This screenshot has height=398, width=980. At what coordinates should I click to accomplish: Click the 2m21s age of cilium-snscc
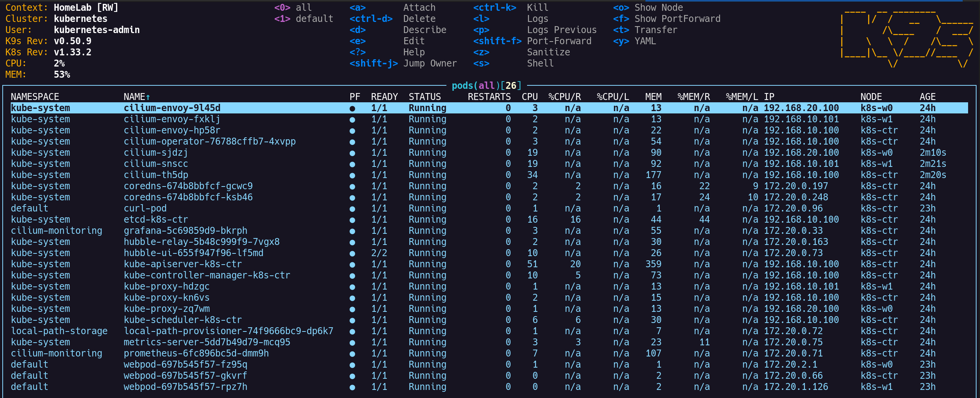[x=933, y=164]
